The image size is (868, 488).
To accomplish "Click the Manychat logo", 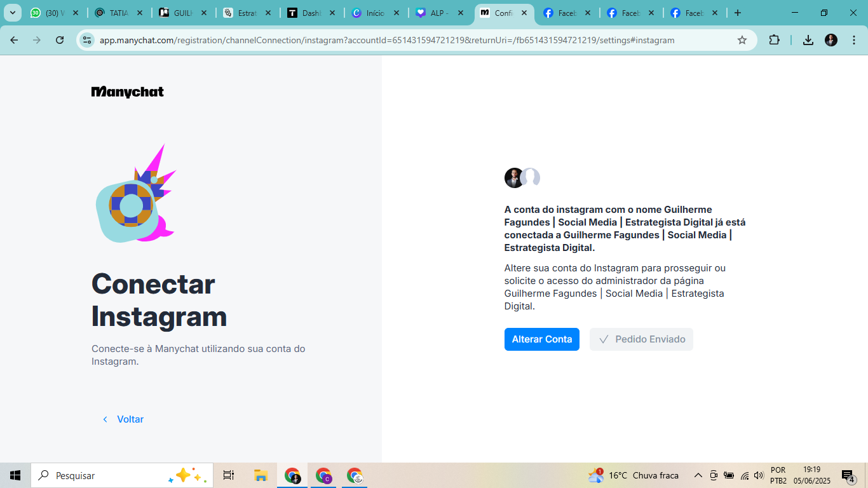I will pyautogui.click(x=128, y=92).
